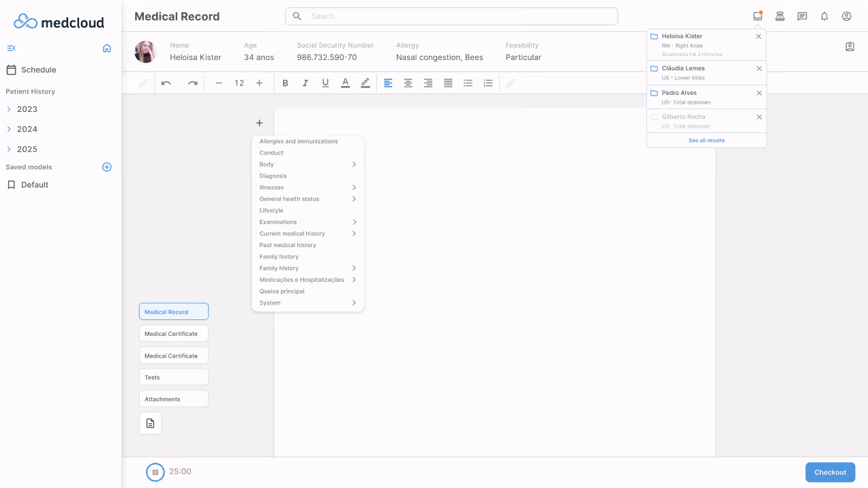The image size is (868, 488).
Task: Open the notifications bell icon
Action: [x=824, y=16]
